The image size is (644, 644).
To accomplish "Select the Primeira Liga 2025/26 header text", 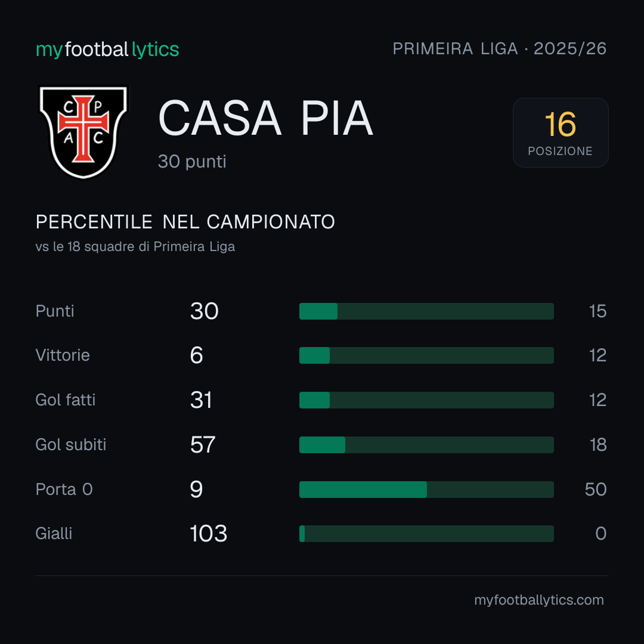I will (500, 48).
